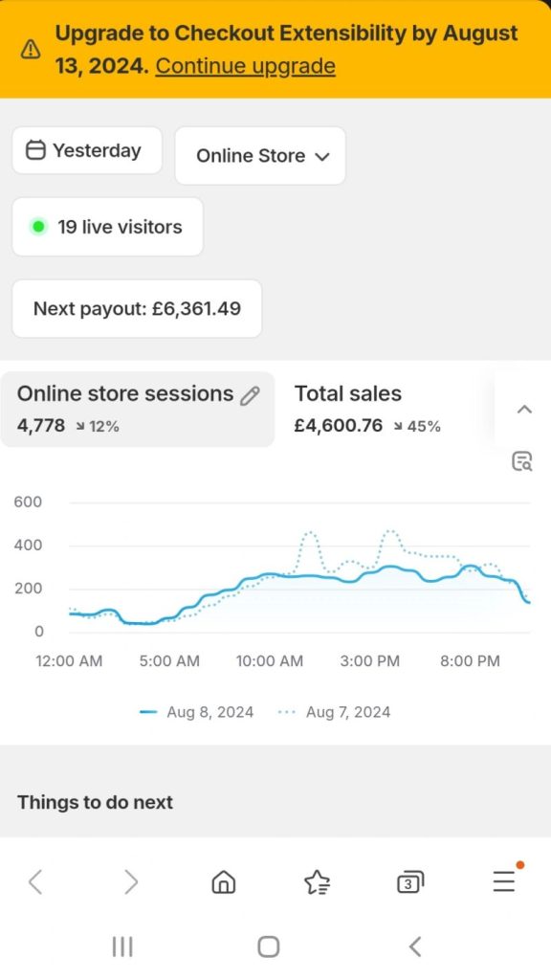Select the Online store sessions metric card
Screen dimensions: 551x980
coord(138,410)
